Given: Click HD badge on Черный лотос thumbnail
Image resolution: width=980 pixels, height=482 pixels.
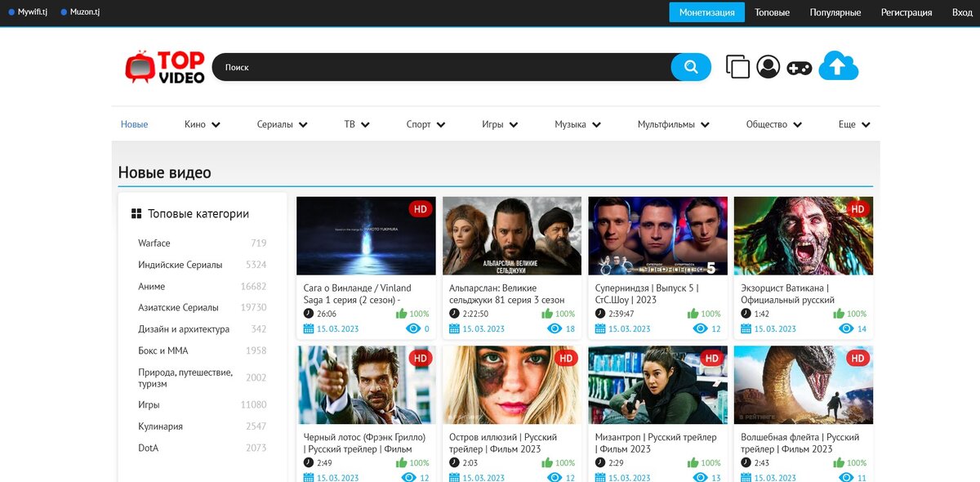Looking at the screenshot, I should tap(421, 358).
